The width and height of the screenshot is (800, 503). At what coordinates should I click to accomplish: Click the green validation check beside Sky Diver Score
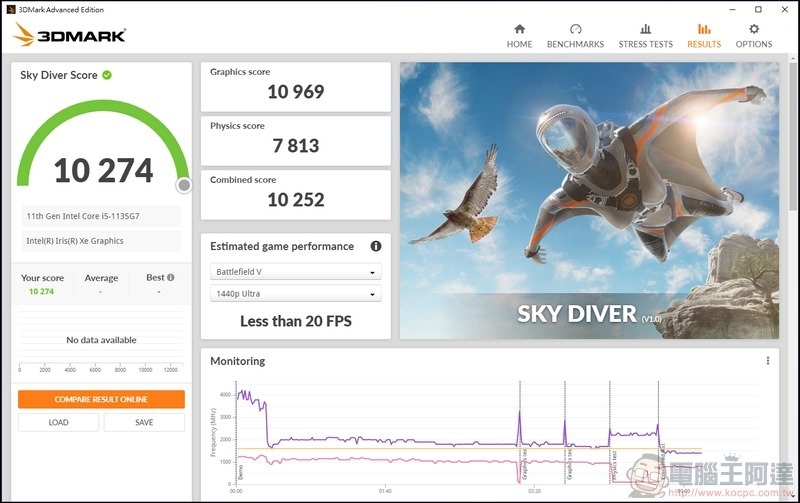(x=107, y=75)
